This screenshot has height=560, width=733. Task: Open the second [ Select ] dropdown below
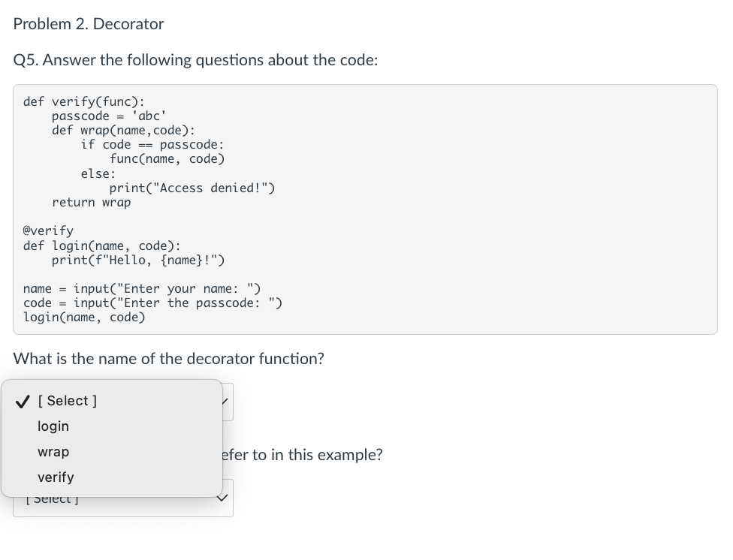click(x=123, y=498)
